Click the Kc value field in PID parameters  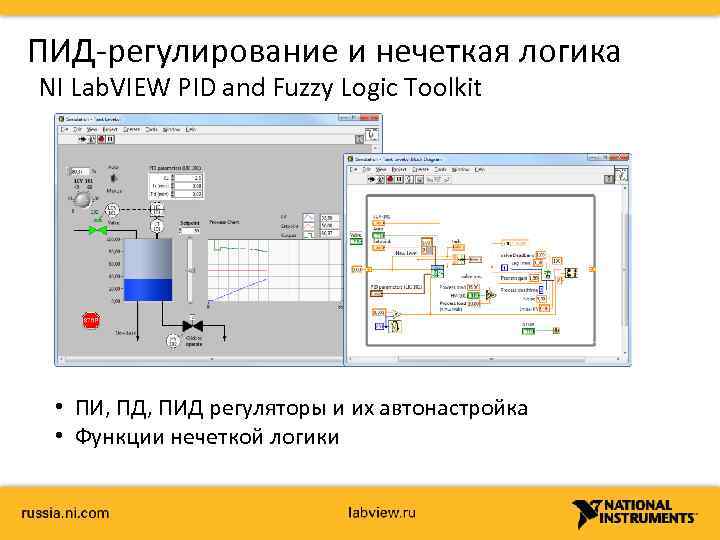[189, 178]
